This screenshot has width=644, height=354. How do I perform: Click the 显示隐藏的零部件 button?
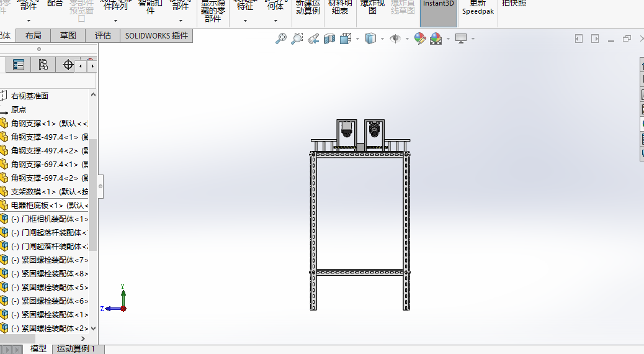pyautogui.click(x=213, y=11)
